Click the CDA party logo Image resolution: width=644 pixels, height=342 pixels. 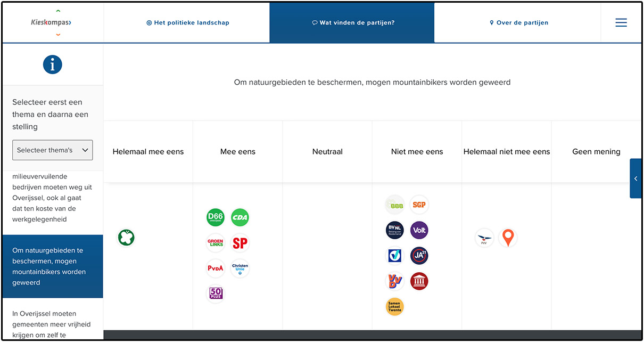tap(240, 217)
